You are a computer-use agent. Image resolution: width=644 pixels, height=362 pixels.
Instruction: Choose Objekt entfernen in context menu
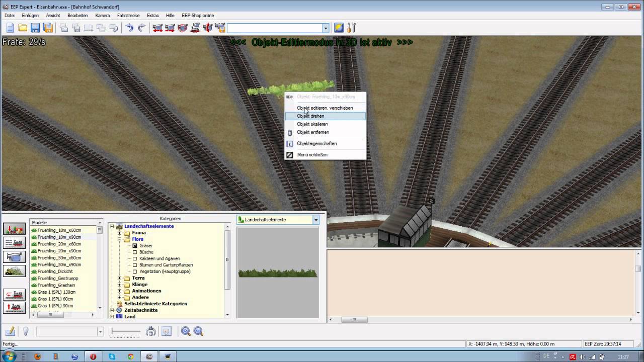326,132
